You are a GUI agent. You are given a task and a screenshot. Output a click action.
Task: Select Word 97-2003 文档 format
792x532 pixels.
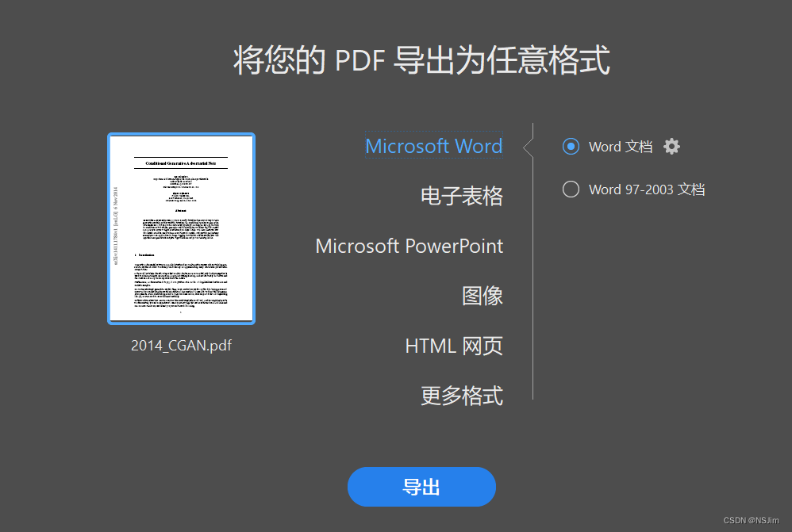pyautogui.click(x=569, y=189)
